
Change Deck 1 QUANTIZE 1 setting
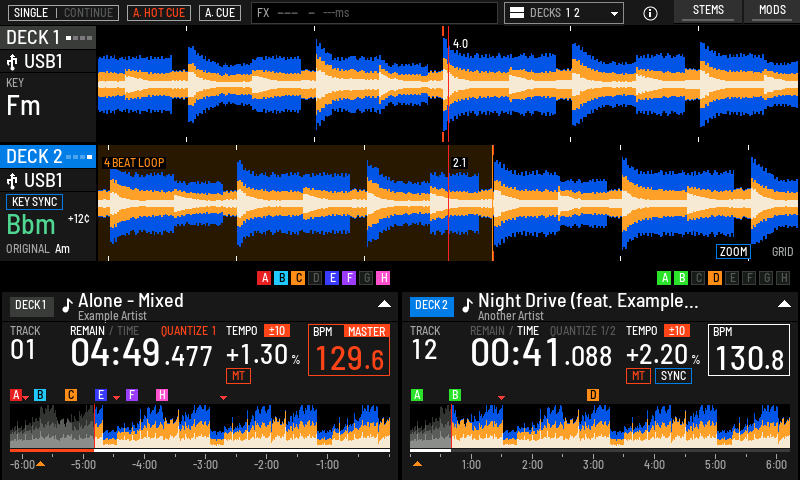[188, 331]
